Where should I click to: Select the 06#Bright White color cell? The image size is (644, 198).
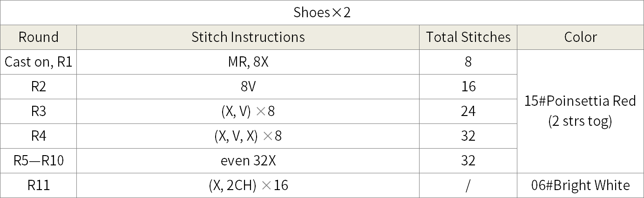tap(580, 185)
